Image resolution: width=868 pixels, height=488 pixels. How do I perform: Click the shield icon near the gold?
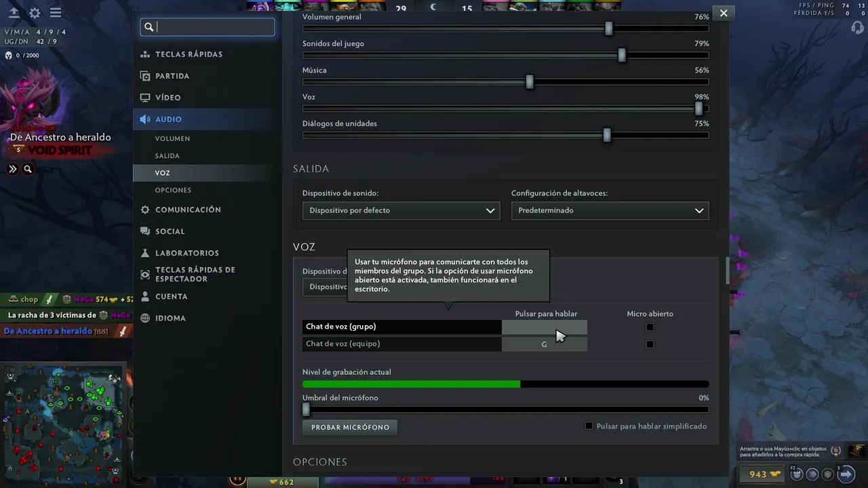(827, 474)
